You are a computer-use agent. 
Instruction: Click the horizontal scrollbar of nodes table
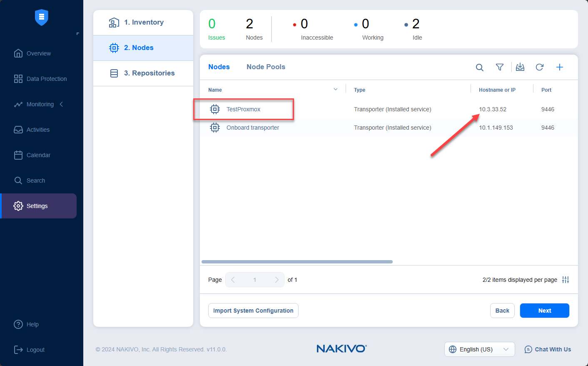click(297, 262)
